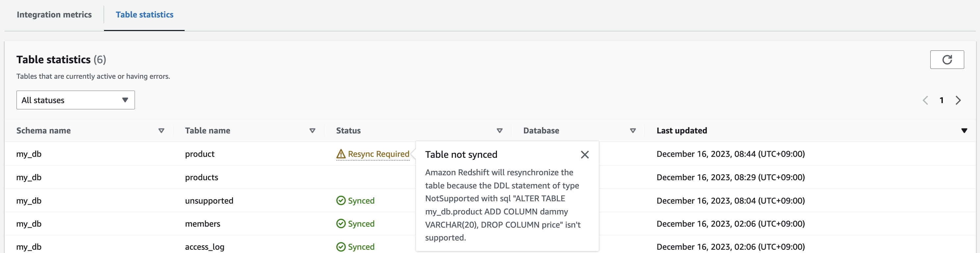Viewport: 980px width, 253px height.
Task: Go to the previous page arrow
Action: click(925, 100)
